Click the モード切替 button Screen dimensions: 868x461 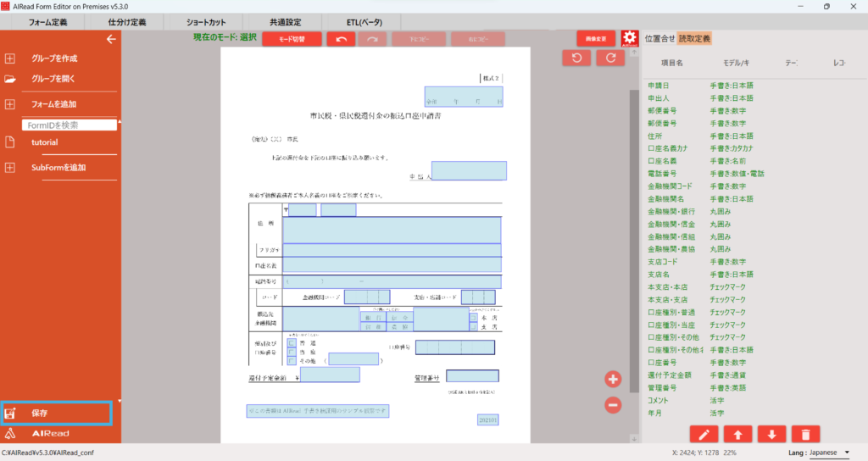click(x=292, y=39)
